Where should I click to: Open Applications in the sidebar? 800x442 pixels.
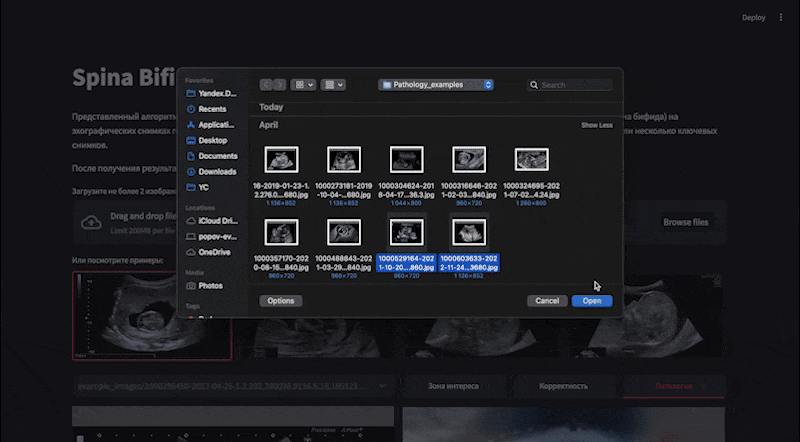click(211, 125)
